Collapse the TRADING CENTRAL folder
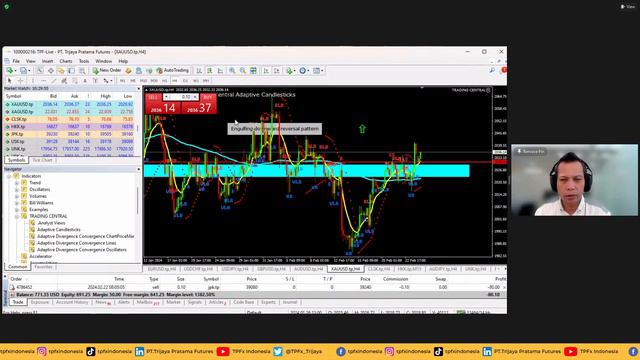Screen dimensions: 640x360 coord(17,216)
